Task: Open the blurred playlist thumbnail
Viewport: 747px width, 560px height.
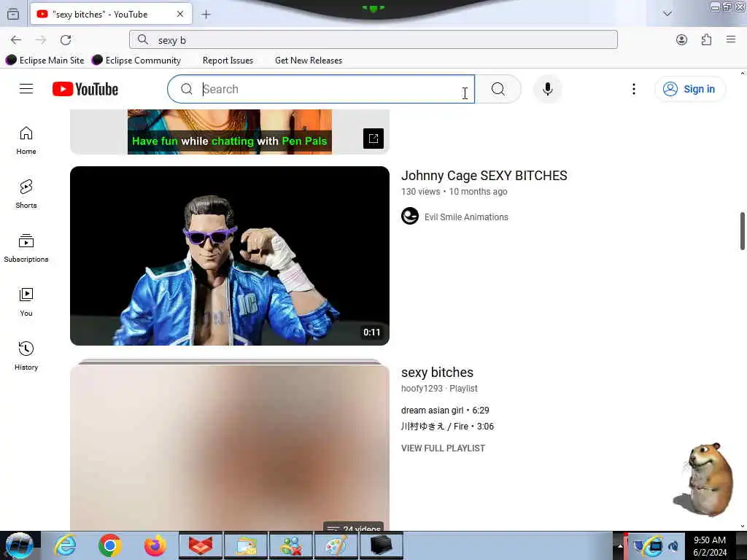Action: pyautogui.click(x=230, y=448)
